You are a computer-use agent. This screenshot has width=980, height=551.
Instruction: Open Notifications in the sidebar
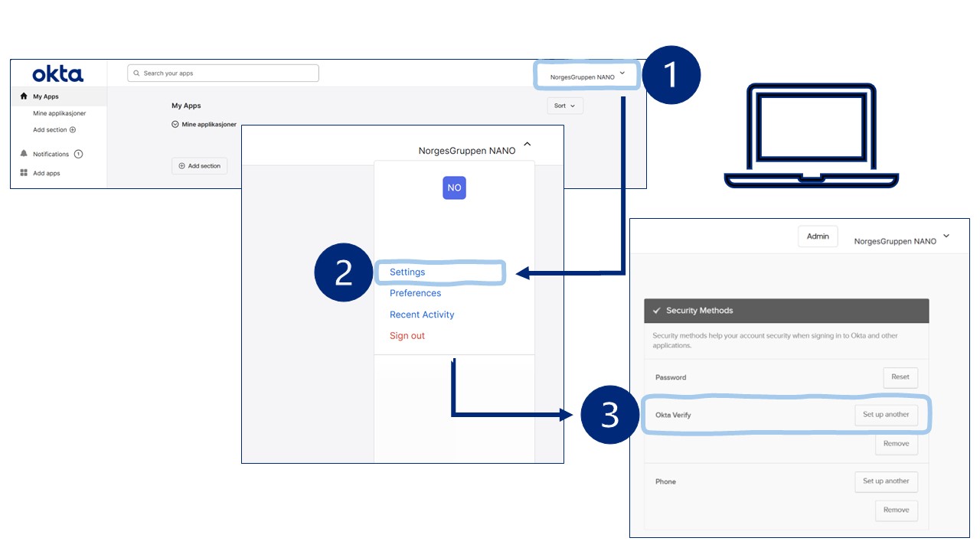(x=51, y=154)
